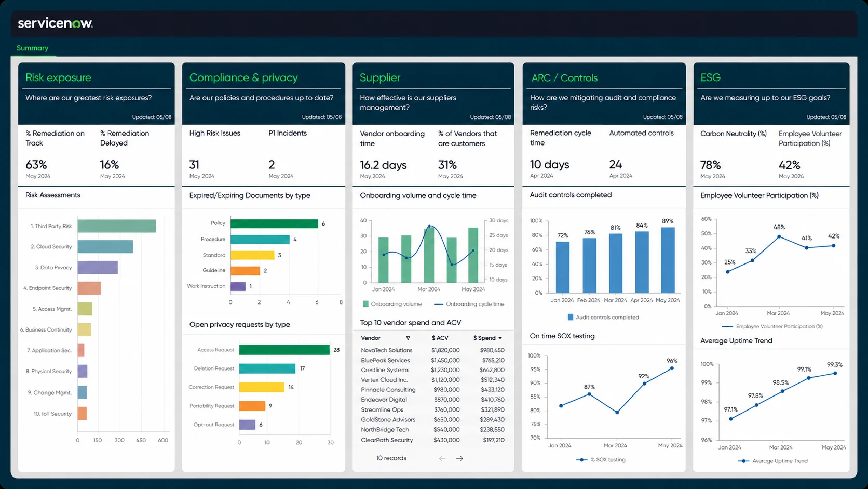
Task: Click the 89% audit controls bar for May 2024
Action: coord(668,260)
